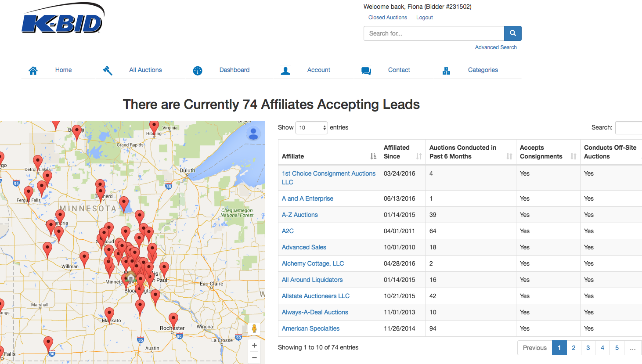Click the Street View pegman icon

(254, 328)
